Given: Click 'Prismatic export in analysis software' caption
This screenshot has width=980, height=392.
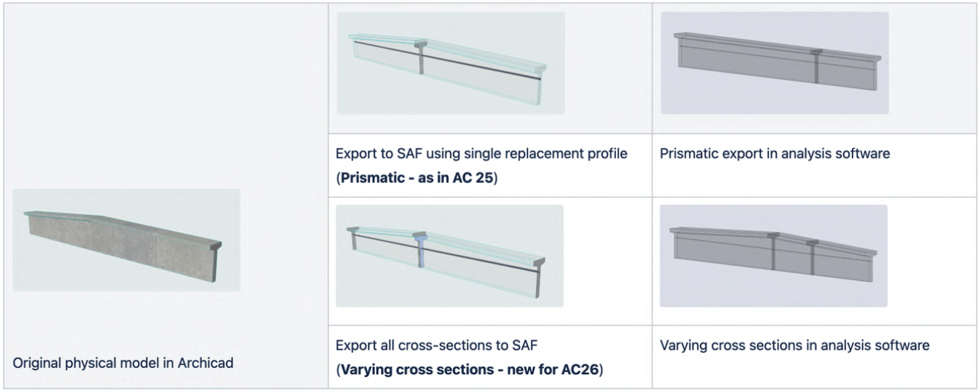Looking at the screenshot, I should tap(775, 153).
